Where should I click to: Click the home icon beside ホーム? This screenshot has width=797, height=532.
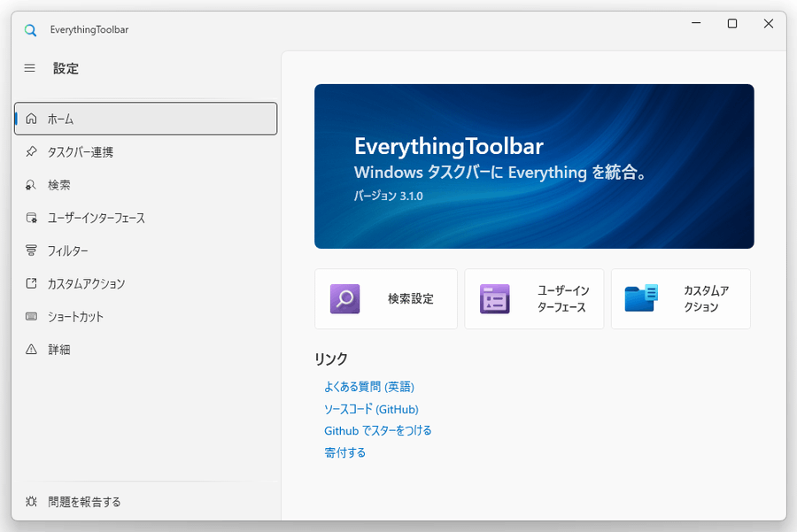coord(31,119)
